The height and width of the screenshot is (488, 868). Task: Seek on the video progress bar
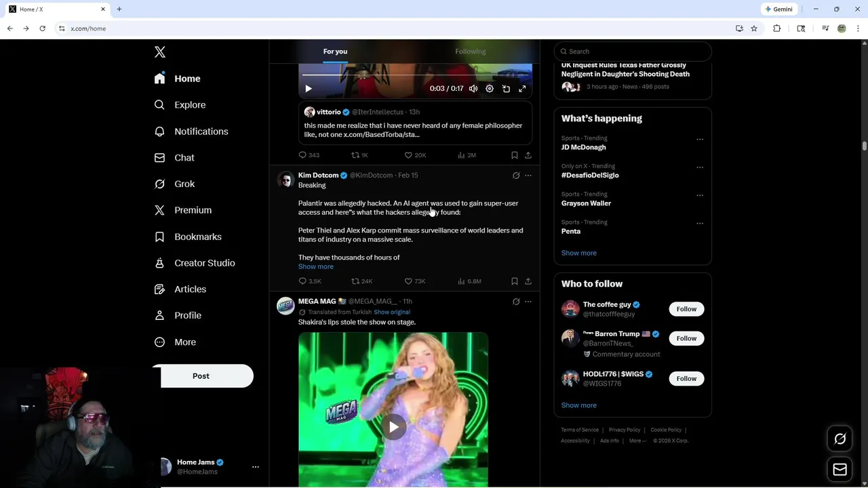[x=415, y=75]
